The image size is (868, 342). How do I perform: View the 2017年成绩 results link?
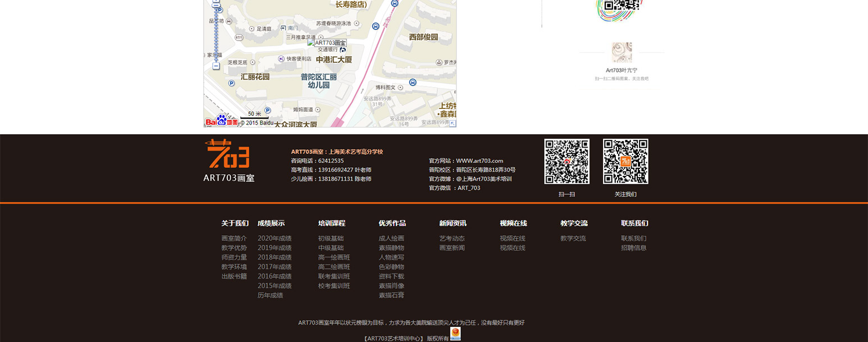pos(275,267)
